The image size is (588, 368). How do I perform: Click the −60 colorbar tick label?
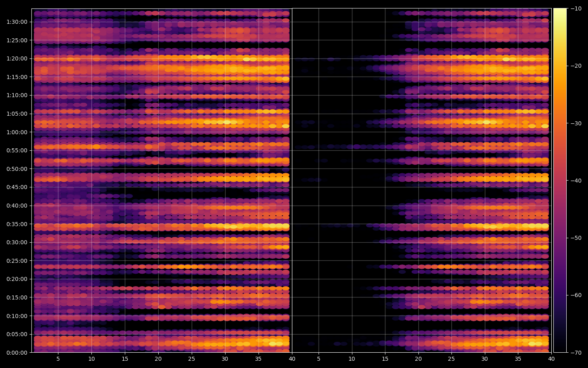pos(576,295)
